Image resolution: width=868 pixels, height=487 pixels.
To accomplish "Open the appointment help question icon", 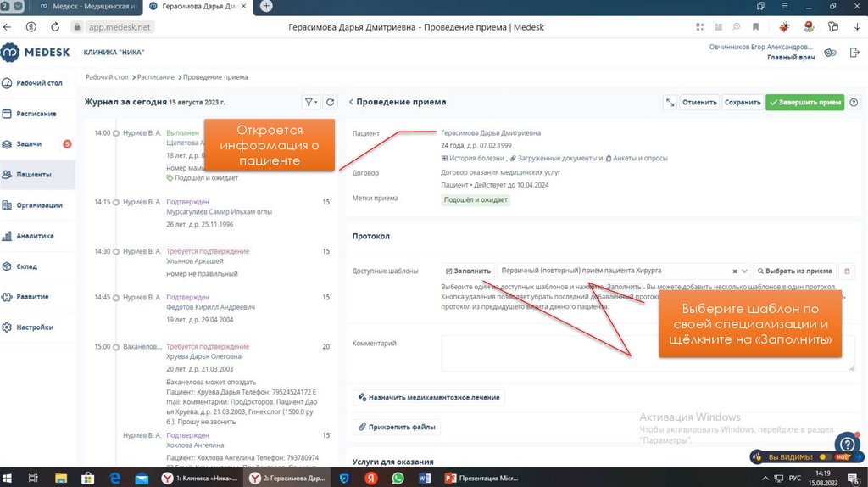I will click(x=854, y=102).
